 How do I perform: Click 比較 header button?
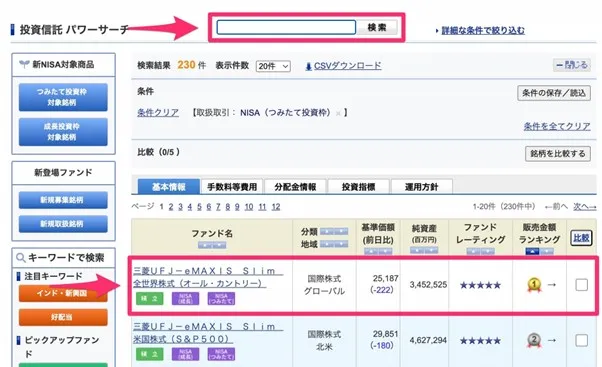(581, 238)
